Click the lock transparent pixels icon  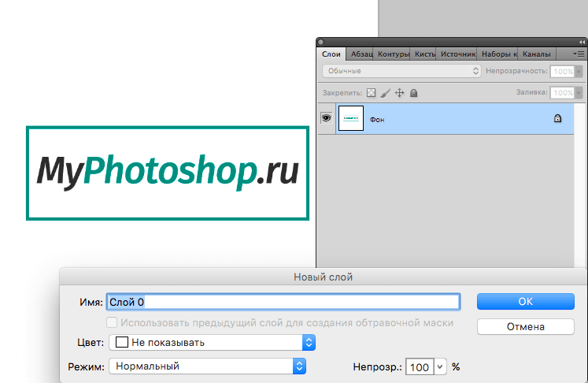click(x=371, y=93)
